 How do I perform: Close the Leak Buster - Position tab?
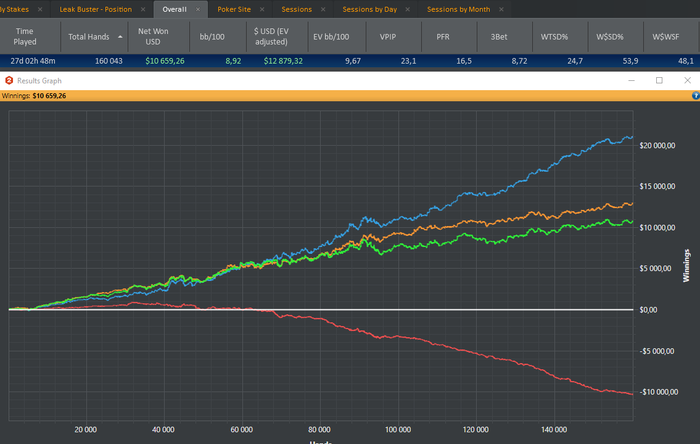pyautogui.click(x=143, y=9)
